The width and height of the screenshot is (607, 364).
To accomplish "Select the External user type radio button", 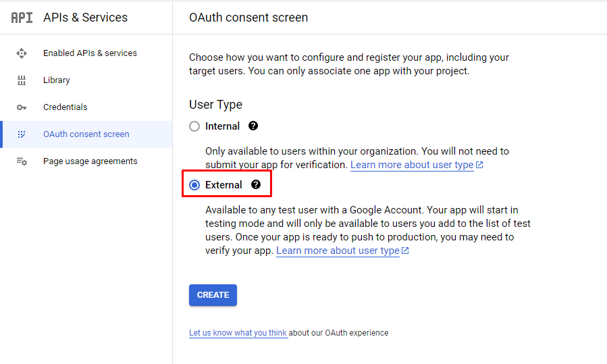I will click(x=194, y=185).
